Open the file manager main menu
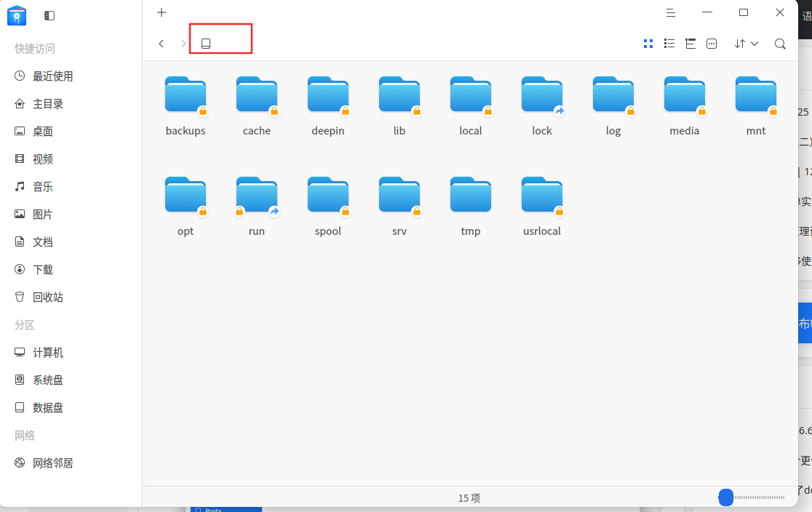The image size is (812, 512). point(671,13)
